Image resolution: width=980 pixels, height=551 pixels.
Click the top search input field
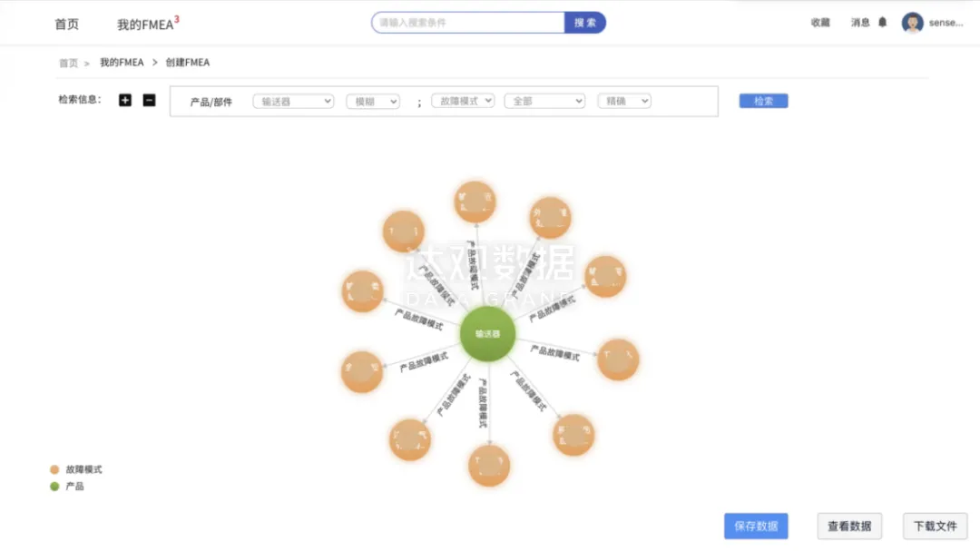point(468,23)
